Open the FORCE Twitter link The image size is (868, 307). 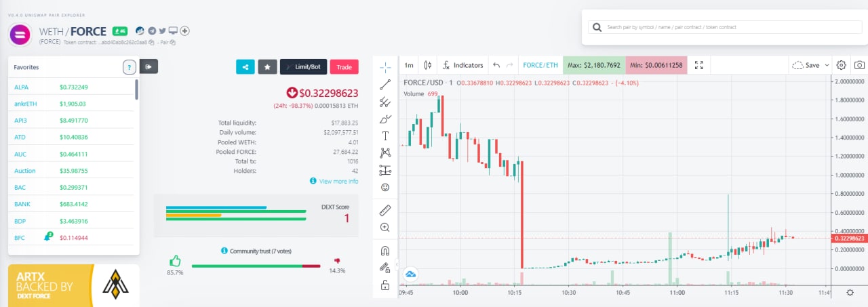[162, 31]
